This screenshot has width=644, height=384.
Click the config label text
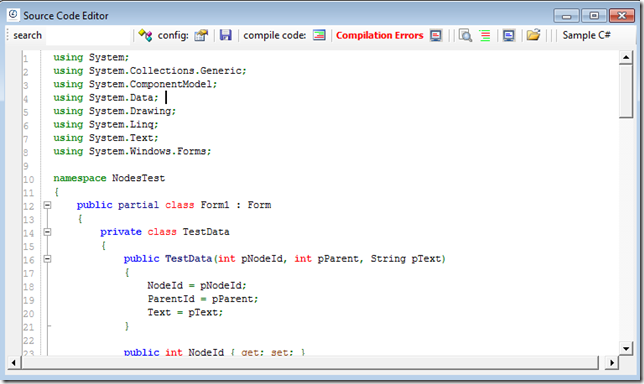coord(173,36)
